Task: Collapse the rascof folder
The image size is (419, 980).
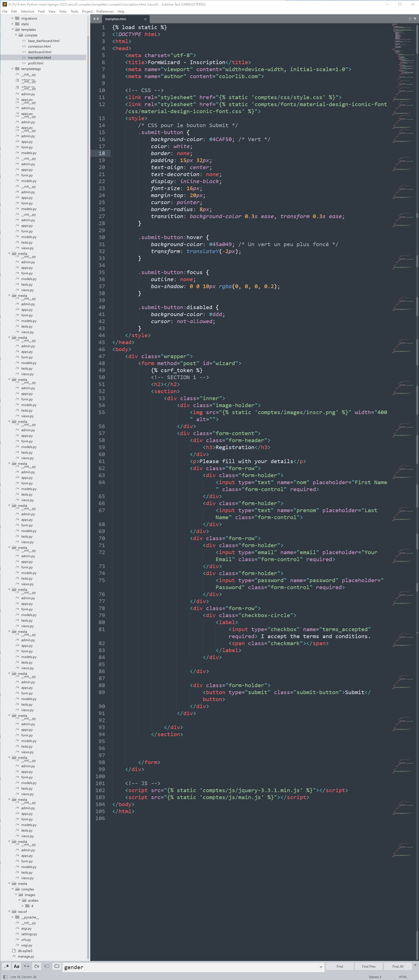Action: coord(9,911)
